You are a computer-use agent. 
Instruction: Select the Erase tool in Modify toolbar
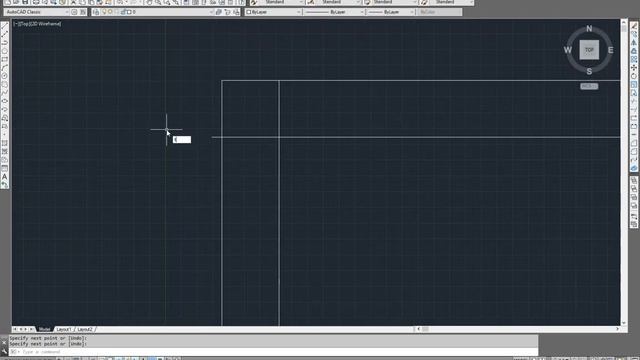[634, 26]
